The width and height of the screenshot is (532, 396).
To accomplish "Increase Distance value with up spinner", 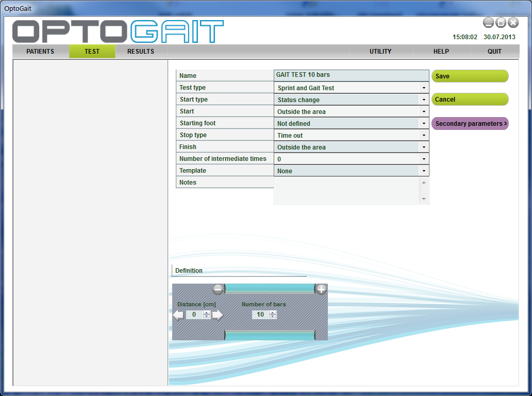I will (x=207, y=312).
